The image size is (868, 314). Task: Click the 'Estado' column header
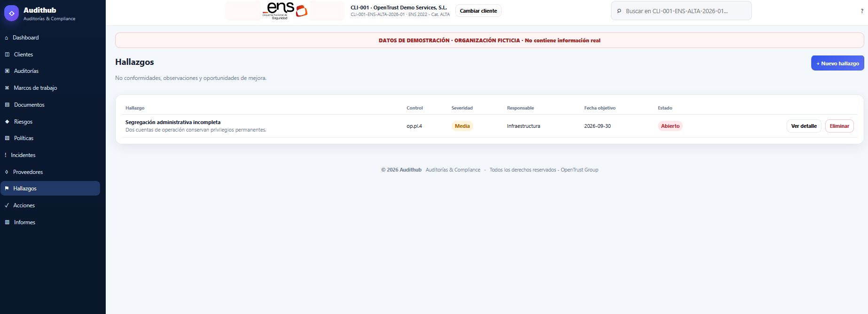point(665,108)
